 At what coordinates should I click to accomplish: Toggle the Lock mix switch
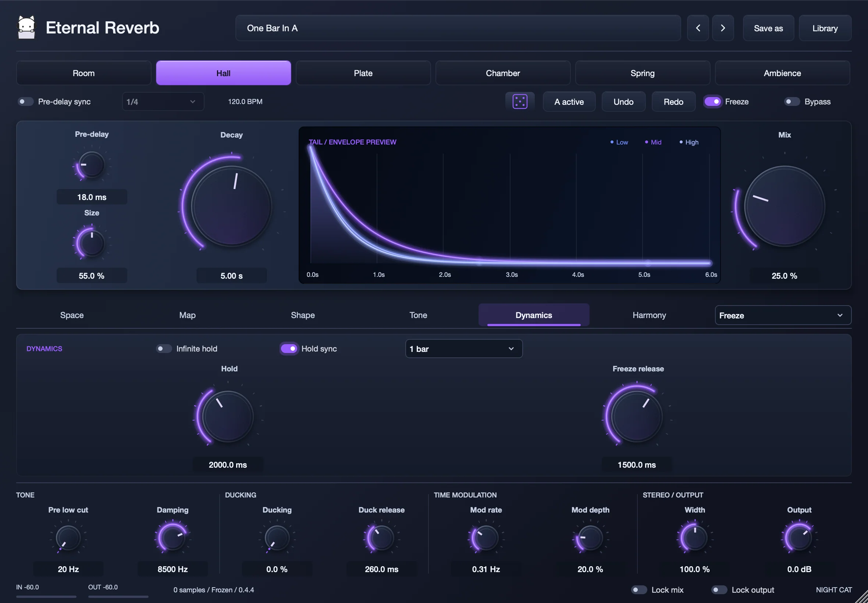pos(639,590)
